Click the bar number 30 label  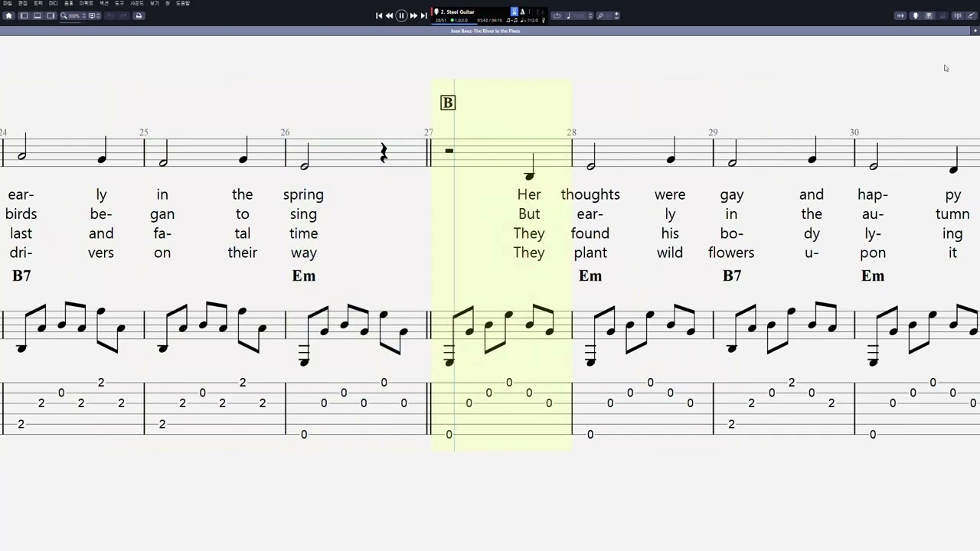click(x=854, y=132)
